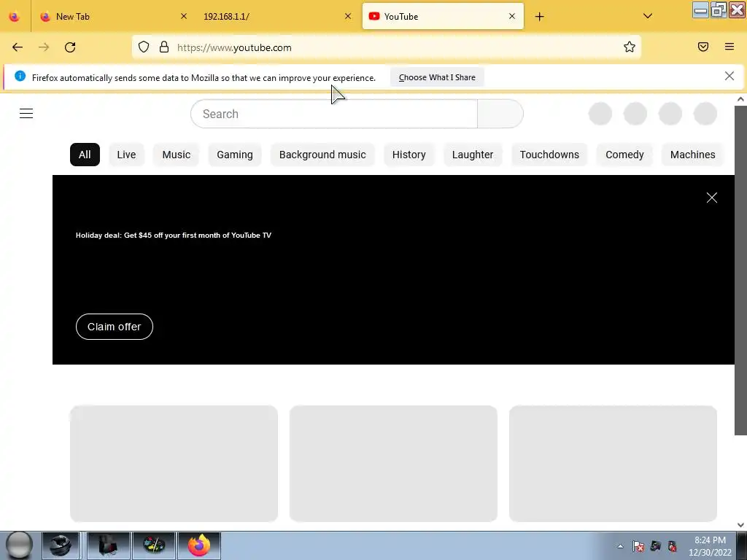Click the first loading video thumbnail placeholder

174,464
